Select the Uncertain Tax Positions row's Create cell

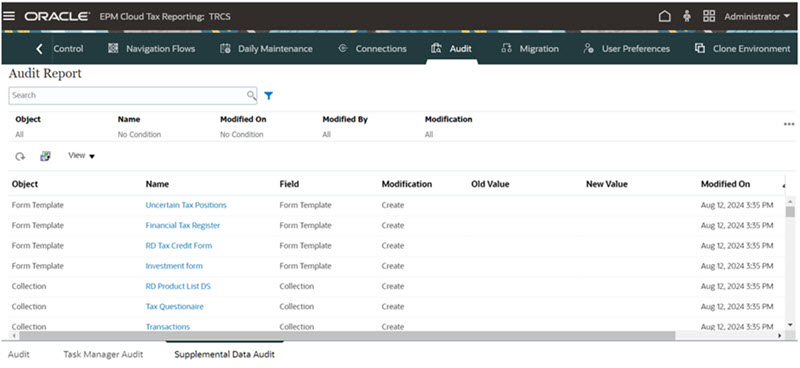393,205
